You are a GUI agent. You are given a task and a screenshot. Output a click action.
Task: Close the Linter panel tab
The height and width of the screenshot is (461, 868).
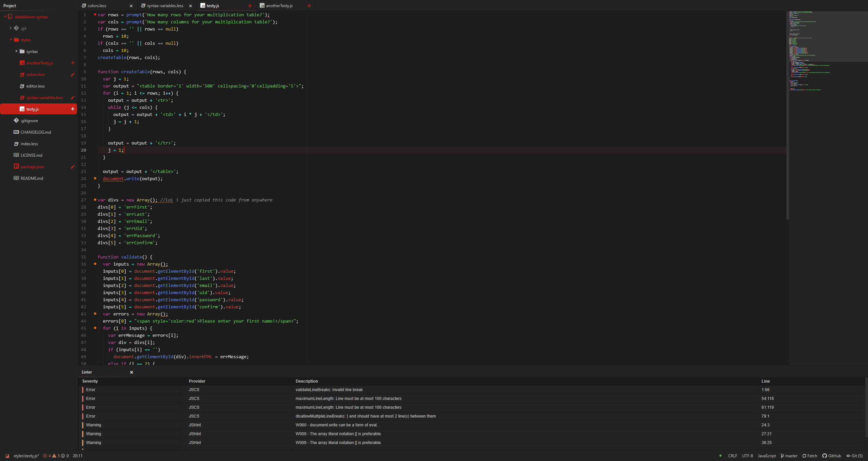point(132,372)
